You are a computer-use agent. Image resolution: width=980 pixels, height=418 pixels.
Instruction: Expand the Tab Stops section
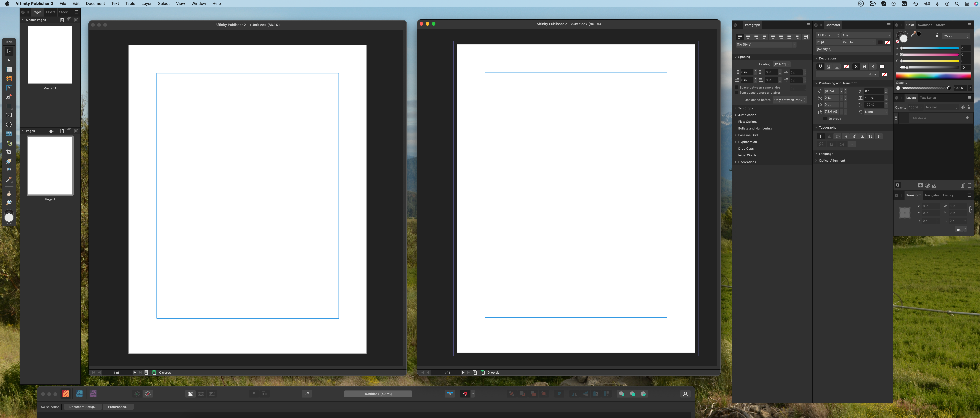(x=745, y=108)
